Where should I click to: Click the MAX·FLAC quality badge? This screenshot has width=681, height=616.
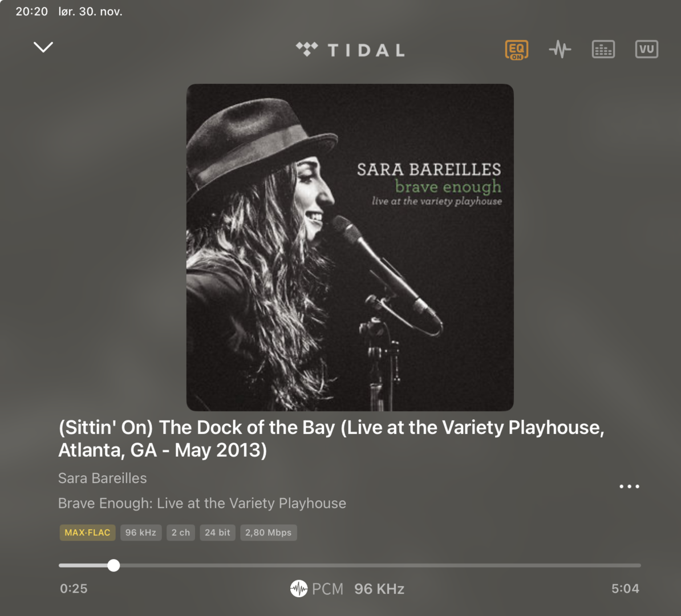(87, 533)
